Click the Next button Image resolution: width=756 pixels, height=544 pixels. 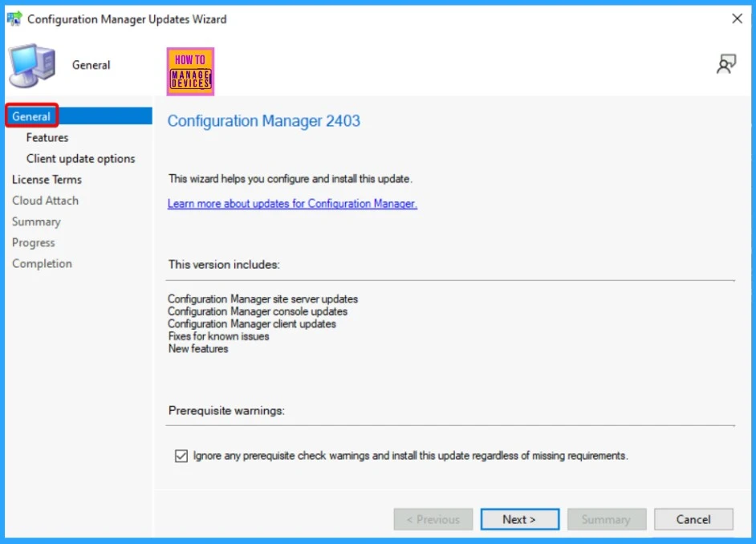(x=520, y=519)
